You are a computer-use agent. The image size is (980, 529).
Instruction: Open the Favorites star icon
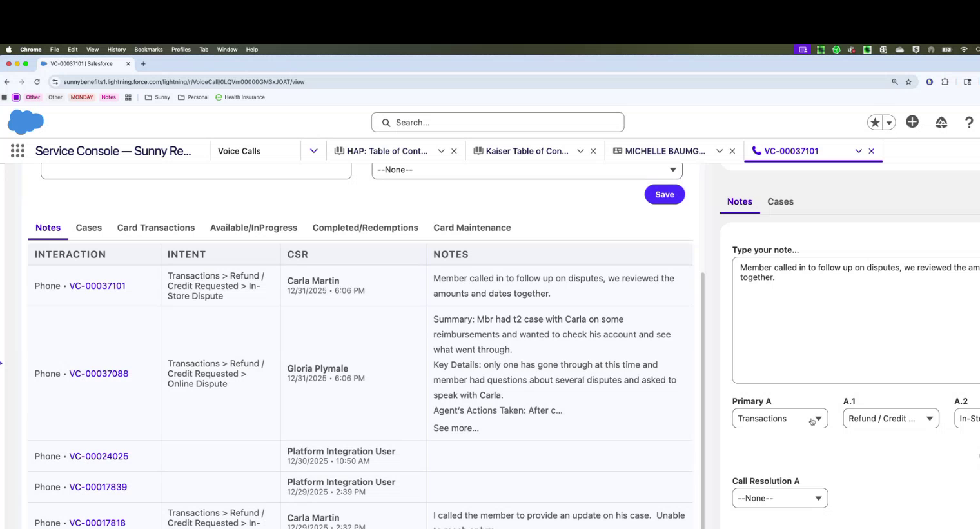[875, 123]
